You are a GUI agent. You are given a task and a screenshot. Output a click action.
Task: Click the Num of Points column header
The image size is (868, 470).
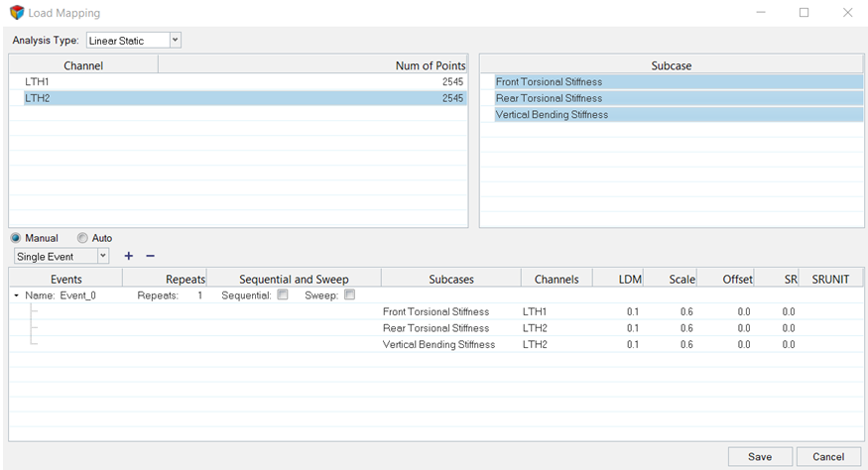(x=312, y=65)
